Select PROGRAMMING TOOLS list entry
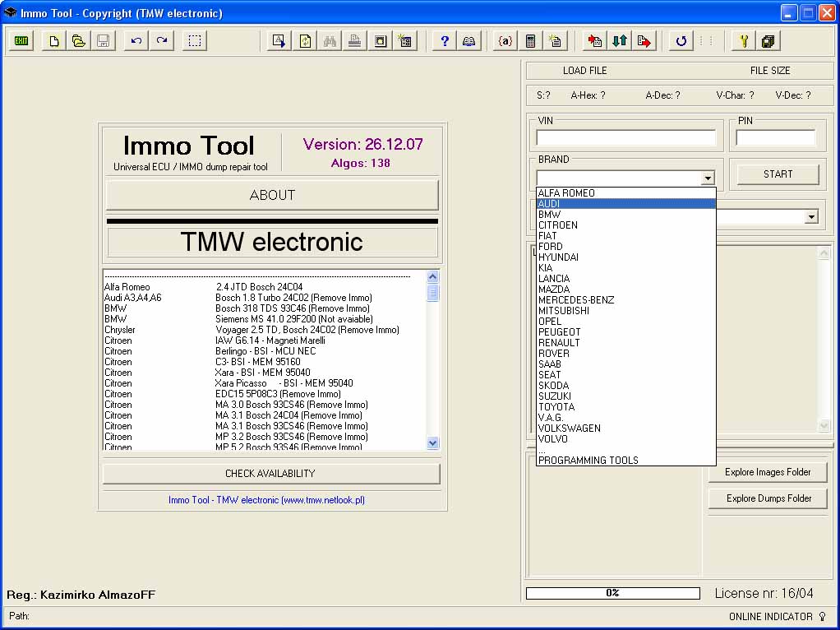 [x=625, y=460]
